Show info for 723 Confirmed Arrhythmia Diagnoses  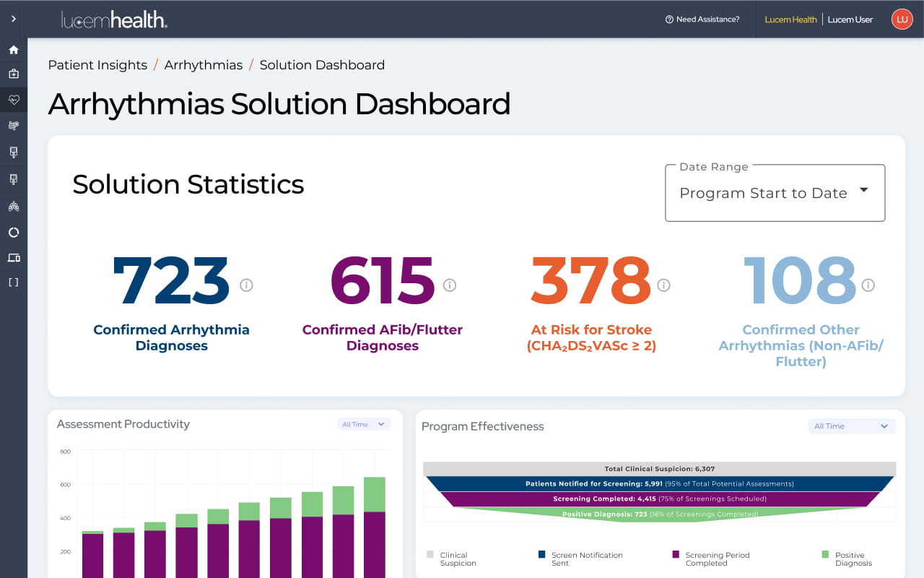(246, 285)
